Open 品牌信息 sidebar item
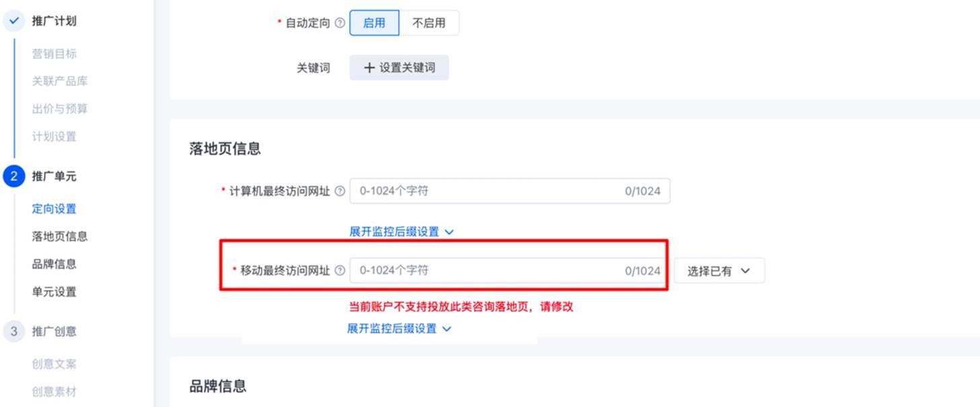The width and height of the screenshot is (980, 407). 54,264
